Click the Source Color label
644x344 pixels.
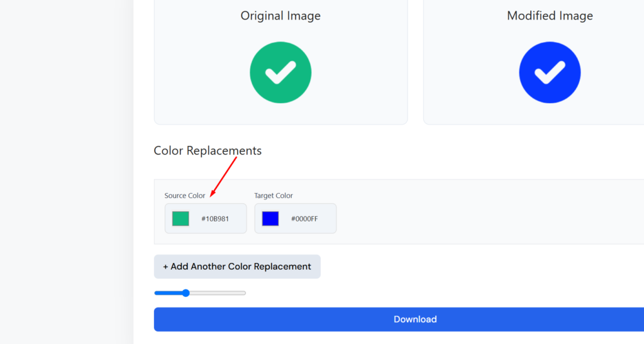point(184,196)
